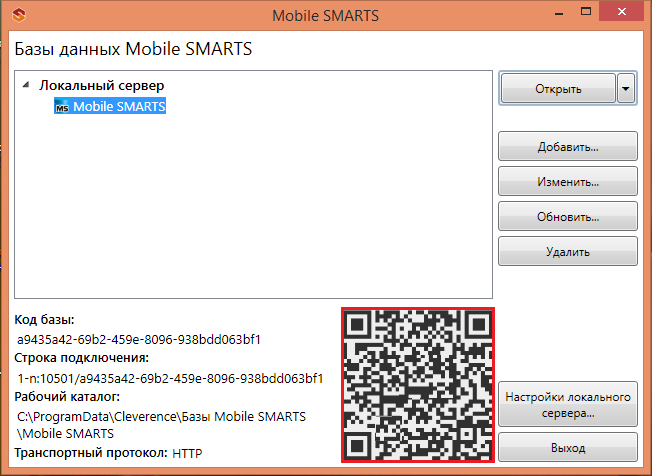Click the MS database icon in the tree
Image resolution: width=652 pixels, height=476 pixels.
click(62, 107)
